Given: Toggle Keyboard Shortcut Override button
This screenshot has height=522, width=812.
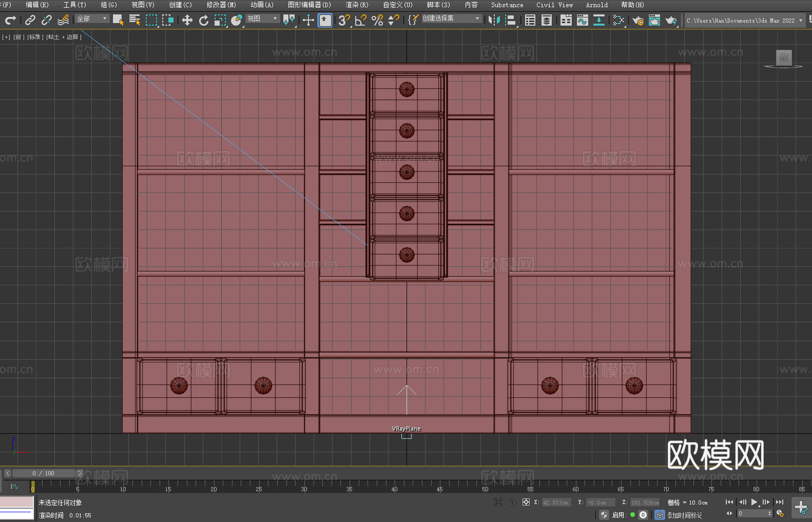Looking at the screenshot, I should 325,20.
